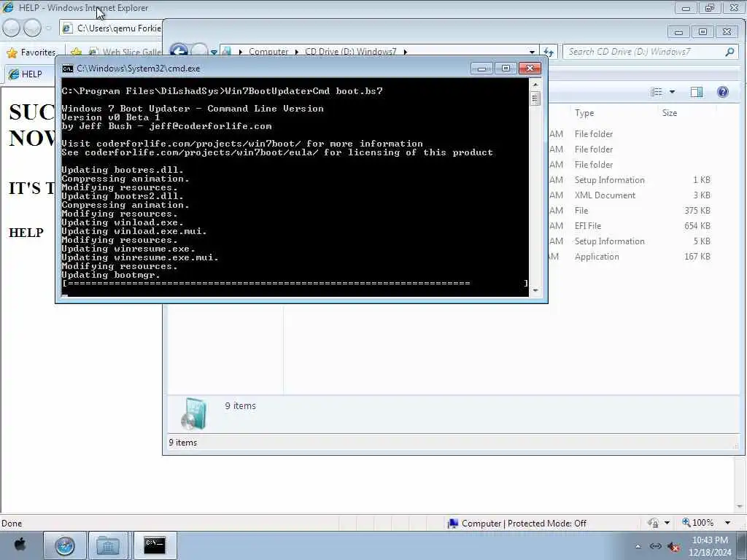The width and height of the screenshot is (747, 560).
Task: Click the cmd.exe title bar system icon
Action: pos(68,69)
